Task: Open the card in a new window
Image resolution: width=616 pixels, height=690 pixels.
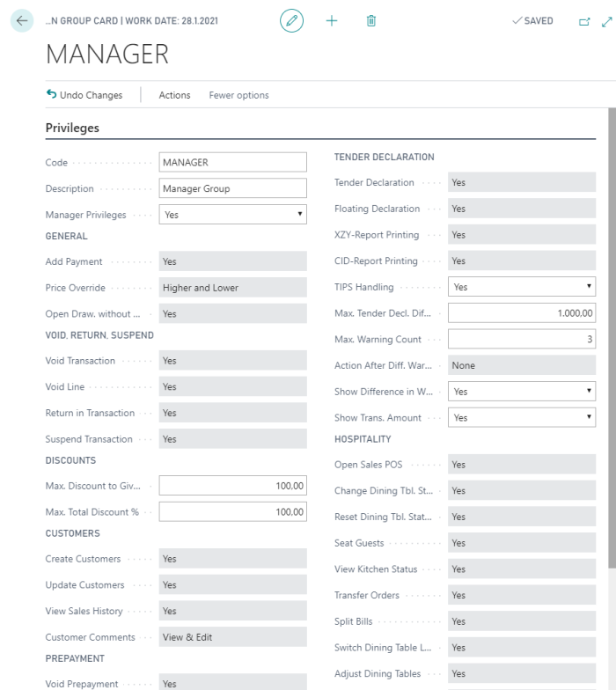Action: [x=584, y=21]
